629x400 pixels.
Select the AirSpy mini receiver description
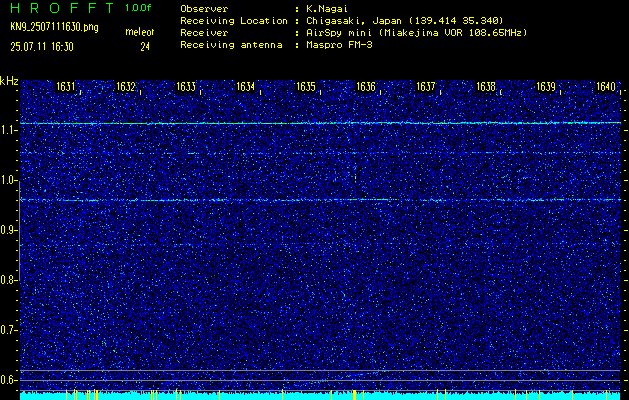416,33
